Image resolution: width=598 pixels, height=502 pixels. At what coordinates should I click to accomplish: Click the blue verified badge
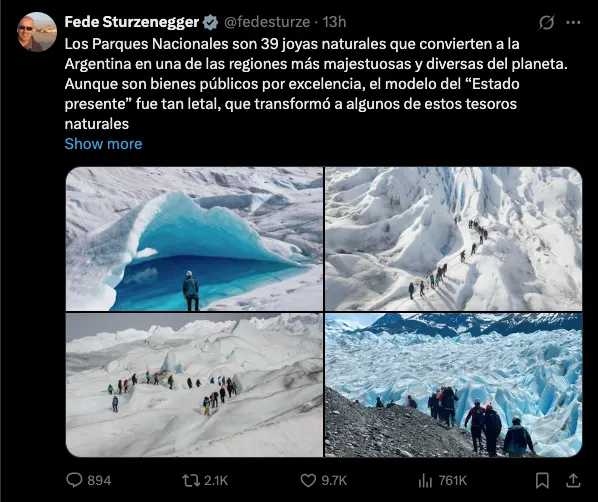pyautogui.click(x=210, y=23)
